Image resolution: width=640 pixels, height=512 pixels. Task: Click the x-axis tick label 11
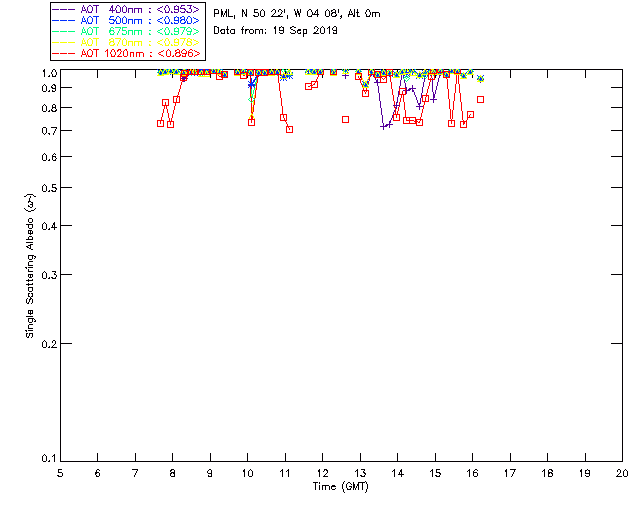(x=285, y=473)
